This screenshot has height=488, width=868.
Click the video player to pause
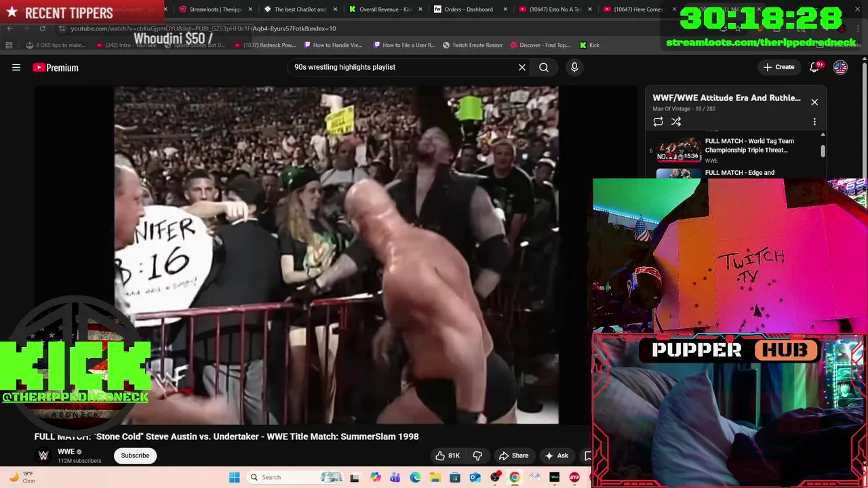coord(336,255)
